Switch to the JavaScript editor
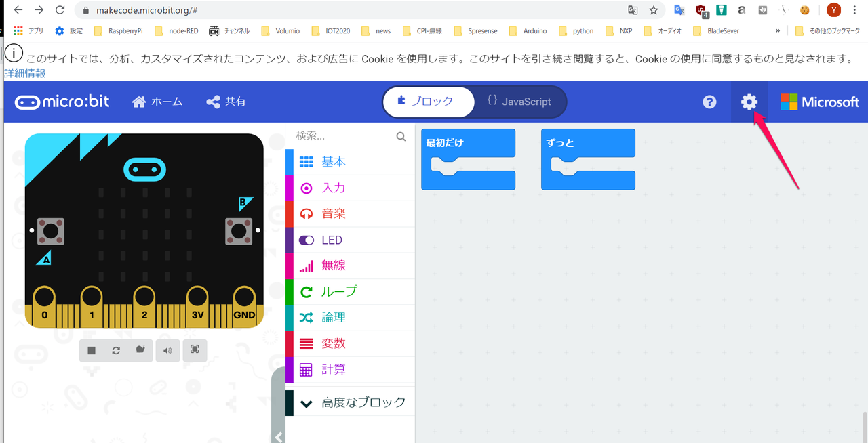868x443 pixels. (x=519, y=102)
